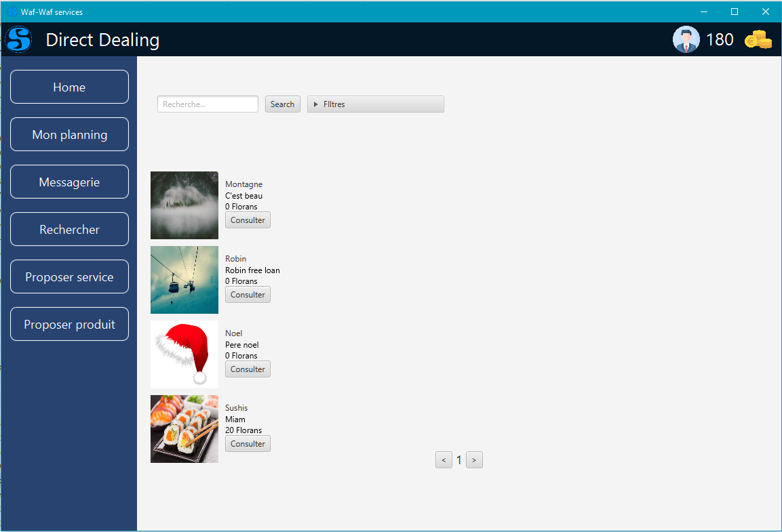Go to the next results page
The image size is (782, 532).
click(474, 460)
